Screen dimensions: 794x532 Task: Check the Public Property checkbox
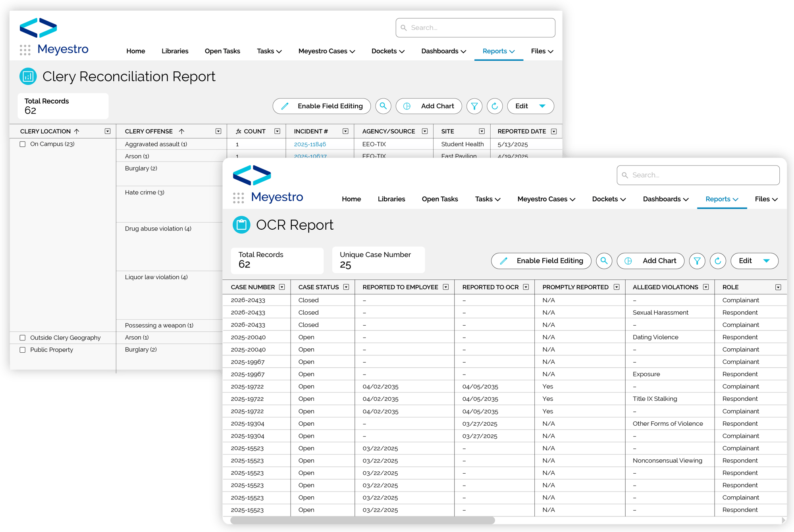23,350
